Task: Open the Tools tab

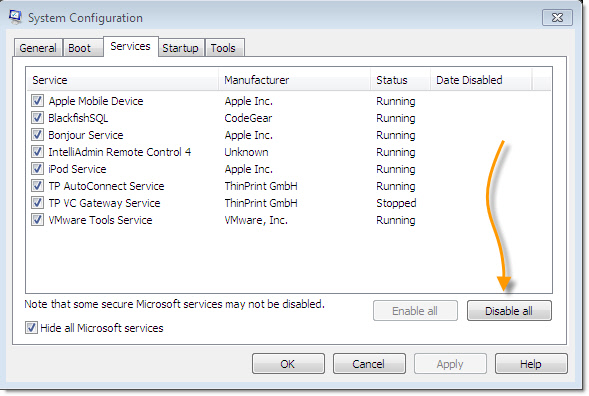Action: 224,48
